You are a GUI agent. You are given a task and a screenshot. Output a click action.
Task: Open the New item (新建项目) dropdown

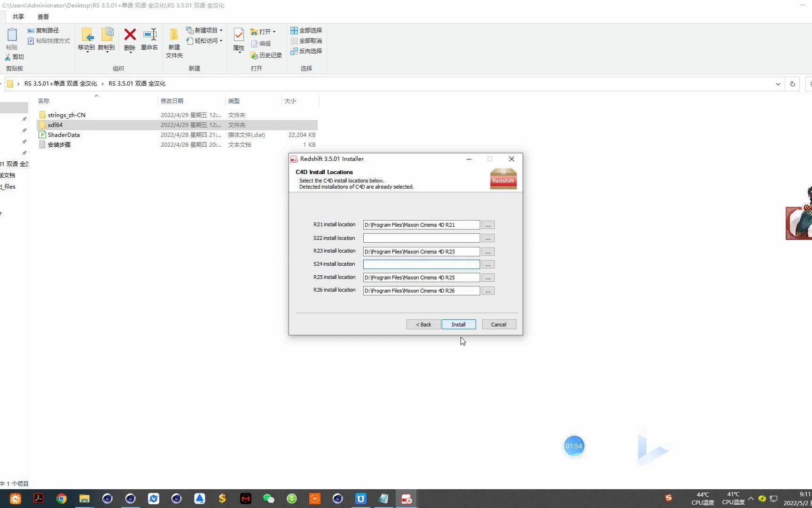[x=204, y=30]
